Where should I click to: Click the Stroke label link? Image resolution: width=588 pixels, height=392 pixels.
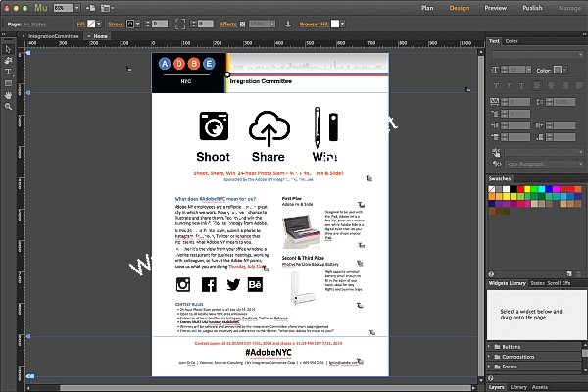(x=116, y=24)
